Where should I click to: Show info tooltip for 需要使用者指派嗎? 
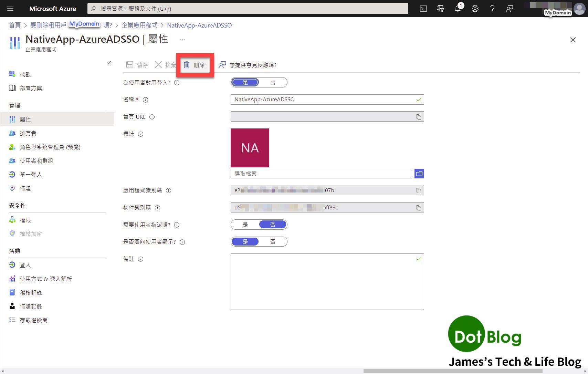point(177,225)
